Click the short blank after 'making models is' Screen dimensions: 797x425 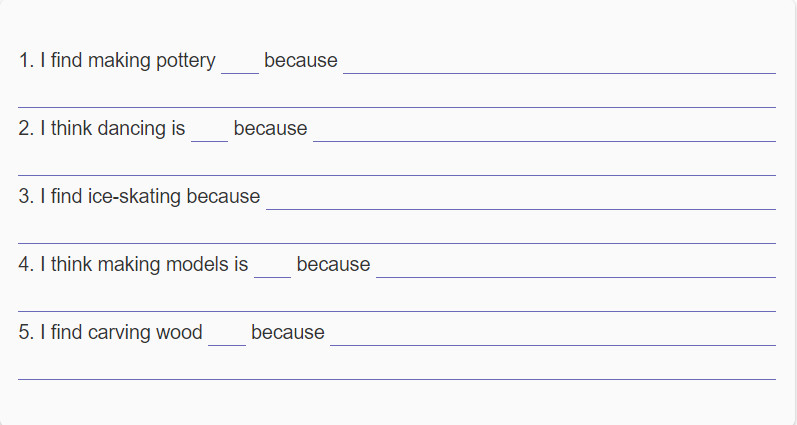point(272,268)
